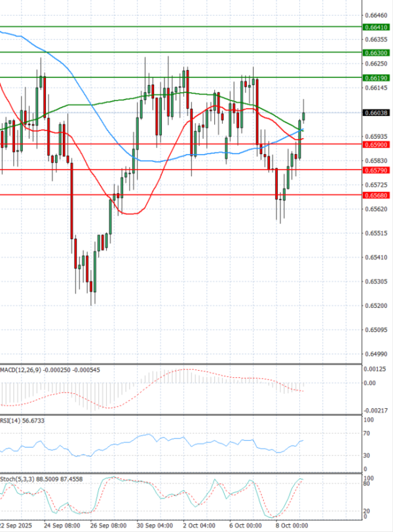
Task: Click the 26 Sep 08:00 time axis label
Action: (108, 525)
